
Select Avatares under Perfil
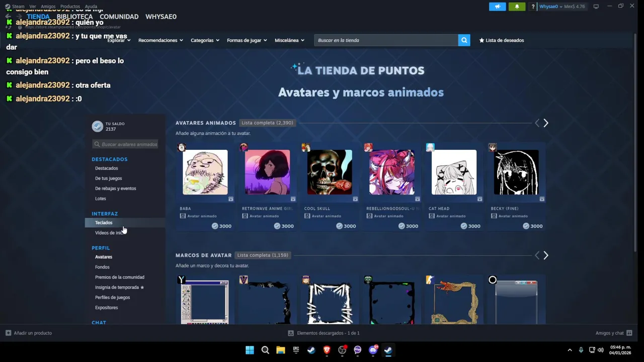[x=104, y=257]
